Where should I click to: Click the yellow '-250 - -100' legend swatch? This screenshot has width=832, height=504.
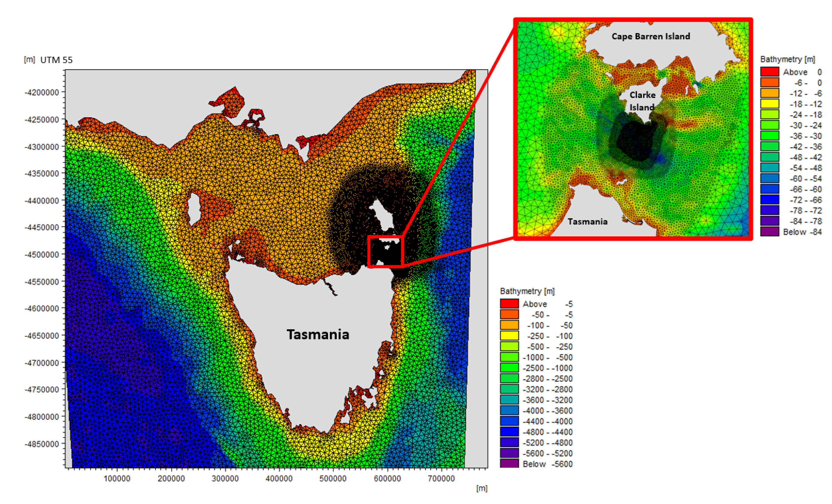pos(509,336)
